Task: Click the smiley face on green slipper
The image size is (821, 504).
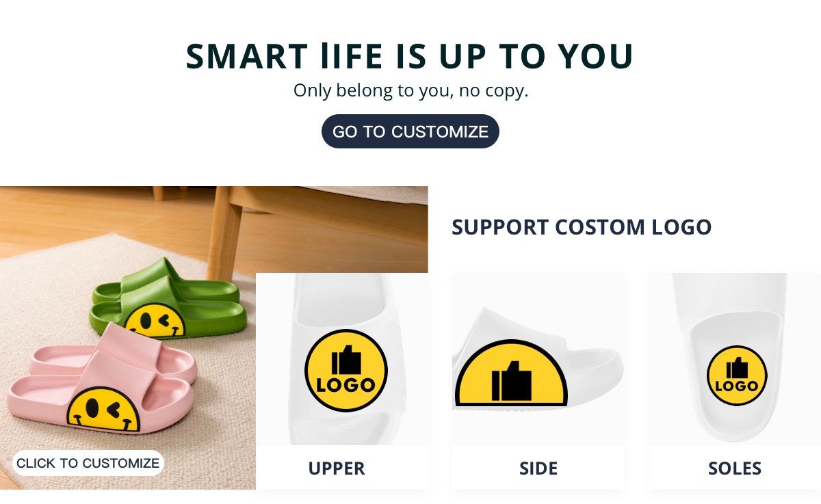Action: 155,321
